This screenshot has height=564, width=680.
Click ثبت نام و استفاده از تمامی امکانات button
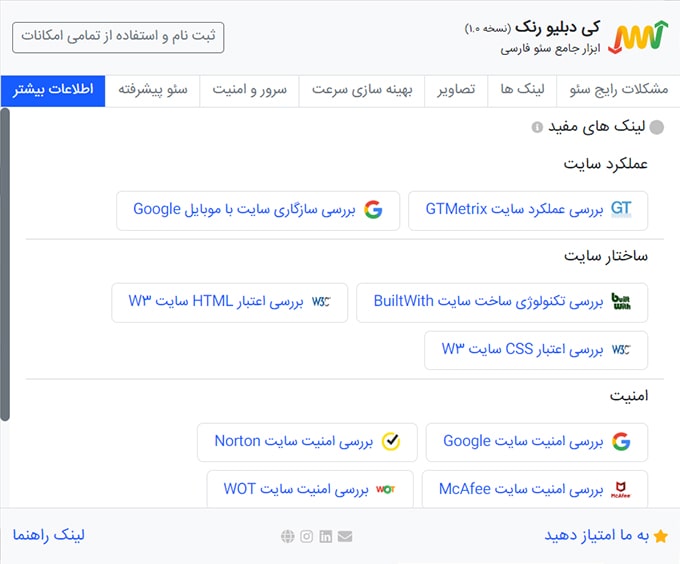[118, 37]
